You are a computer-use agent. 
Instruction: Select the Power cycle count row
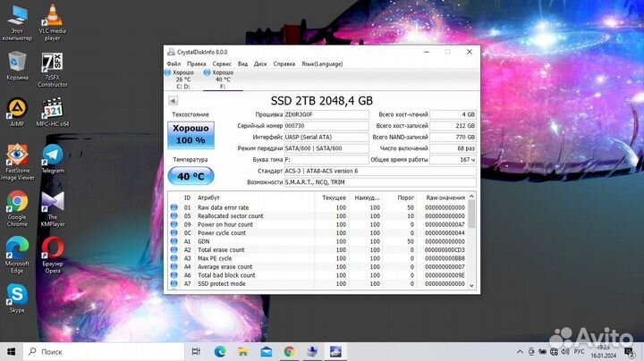click(x=318, y=233)
